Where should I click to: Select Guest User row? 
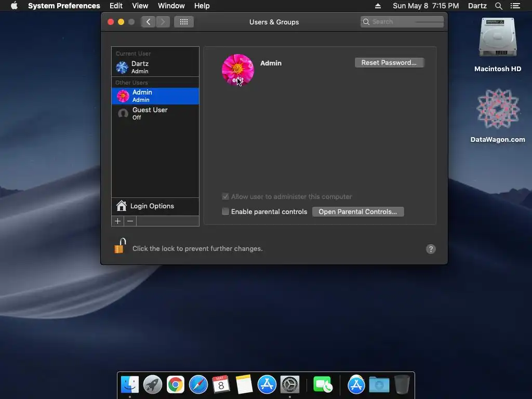(x=155, y=113)
